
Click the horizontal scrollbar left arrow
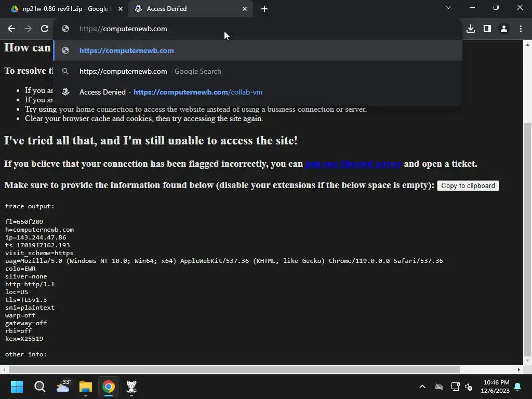point(4,369)
